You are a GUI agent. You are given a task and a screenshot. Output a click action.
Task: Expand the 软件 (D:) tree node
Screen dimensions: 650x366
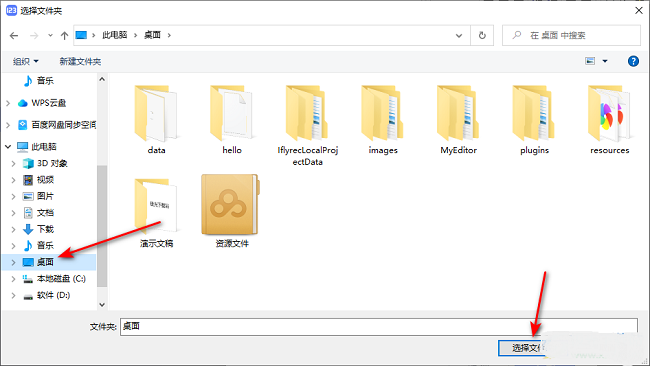[x=13, y=295]
